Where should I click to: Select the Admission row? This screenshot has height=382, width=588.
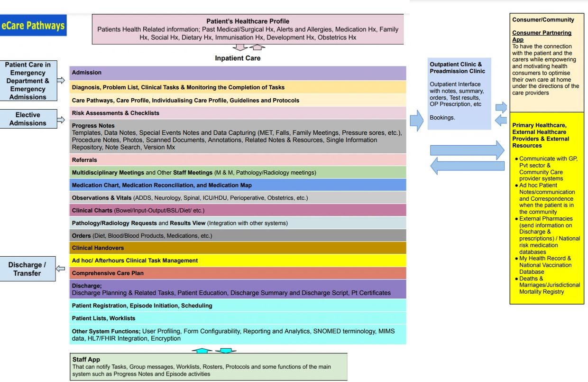(238, 73)
